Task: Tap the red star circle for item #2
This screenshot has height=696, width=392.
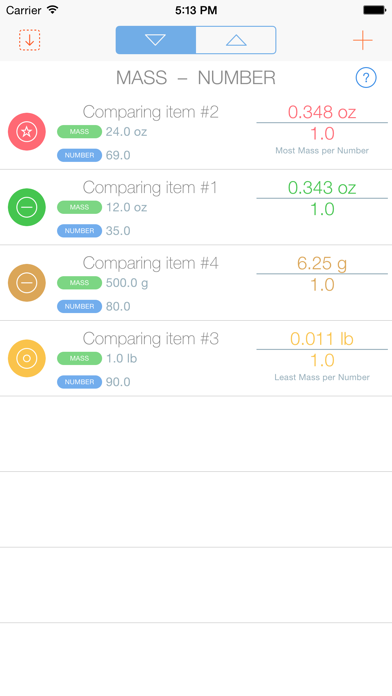Action: (x=27, y=131)
